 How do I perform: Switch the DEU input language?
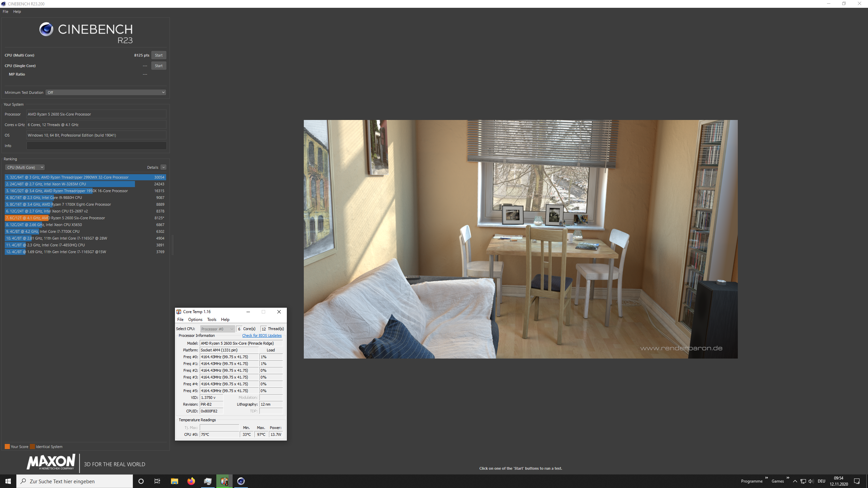point(821,481)
